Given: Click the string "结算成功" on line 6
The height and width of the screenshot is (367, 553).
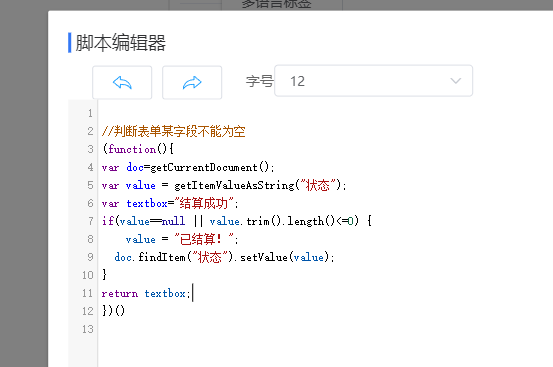Looking at the screenshot, I should 204,203.
